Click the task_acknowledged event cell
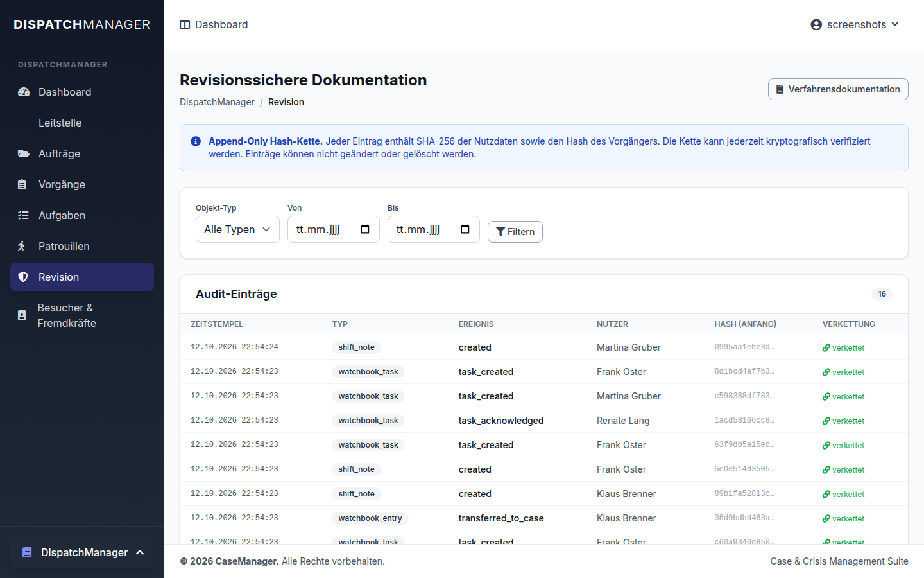Image resolution: width=924 pixels, height=578 pixels. (501, 421)
